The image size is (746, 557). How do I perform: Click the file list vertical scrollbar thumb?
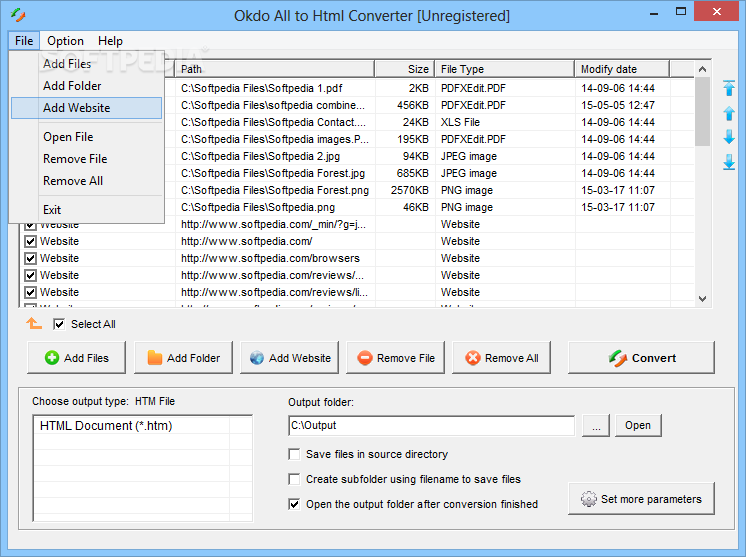[702, 112]
